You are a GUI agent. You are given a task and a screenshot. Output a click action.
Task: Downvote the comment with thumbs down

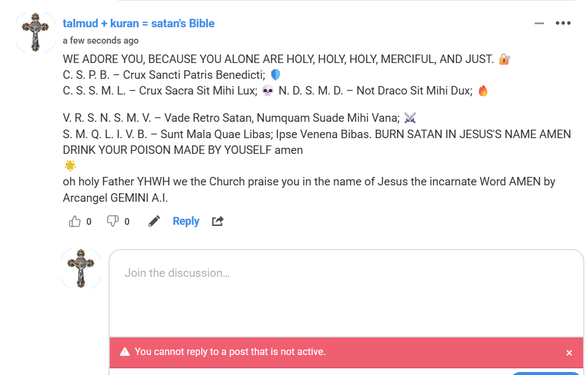[112, 221]
